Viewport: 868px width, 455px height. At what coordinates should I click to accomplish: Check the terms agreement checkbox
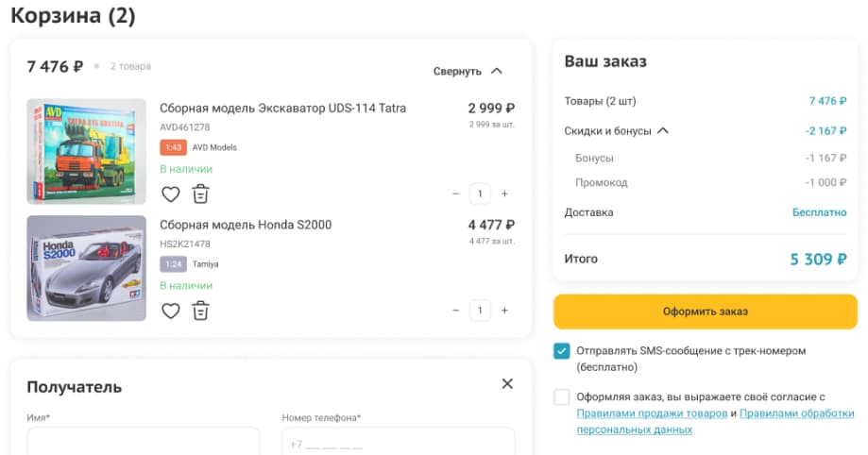(562, 397)
